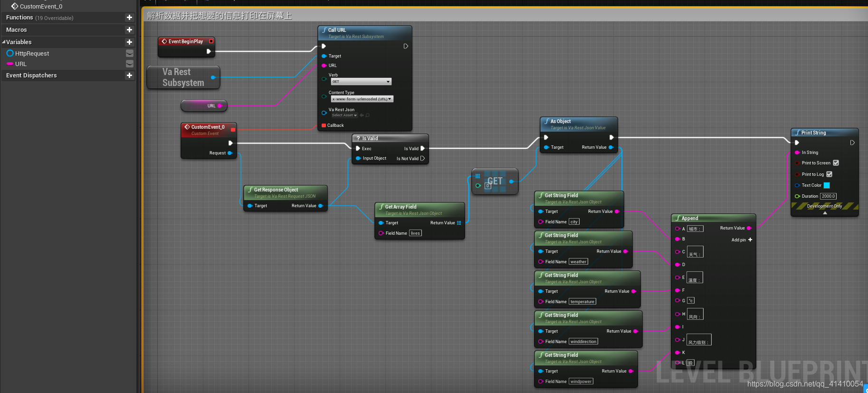Click the GET array node output pin
Screen dimensions: 868x393
coord(511,182)
